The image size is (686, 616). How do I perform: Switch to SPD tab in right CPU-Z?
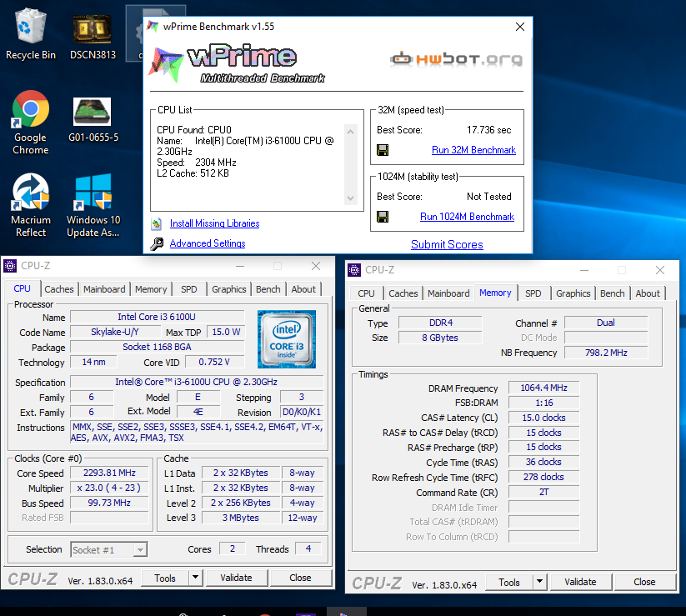533,293
